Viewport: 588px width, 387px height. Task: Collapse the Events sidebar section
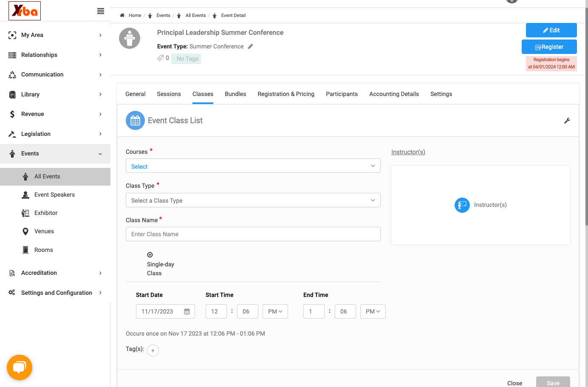point(55,154)
